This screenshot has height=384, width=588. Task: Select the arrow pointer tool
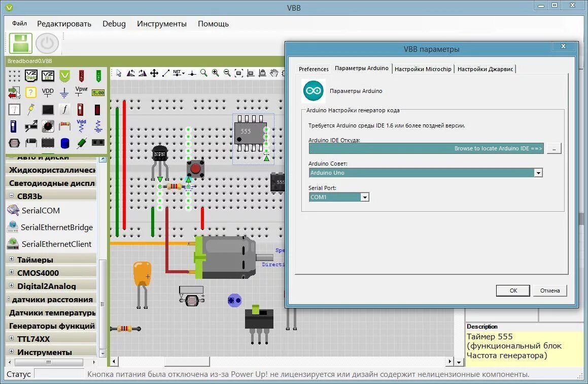pos(119,73)
